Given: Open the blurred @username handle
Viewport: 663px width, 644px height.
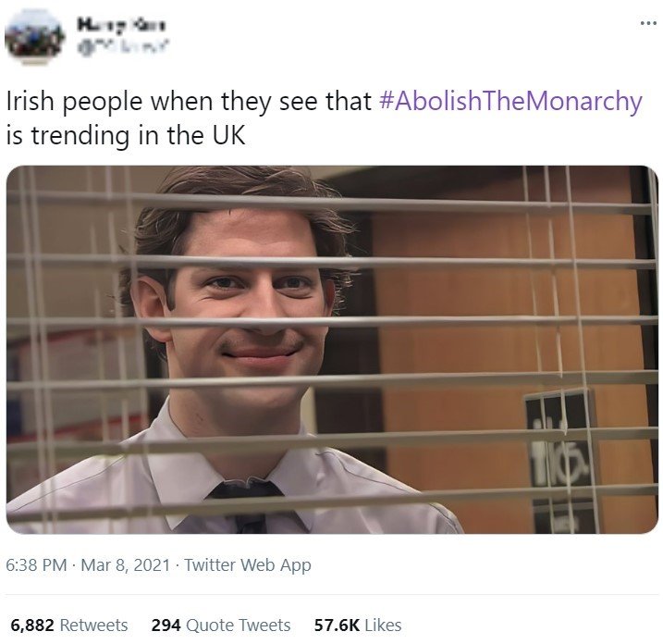Looking at the screenshot, I should pos(123,45).
